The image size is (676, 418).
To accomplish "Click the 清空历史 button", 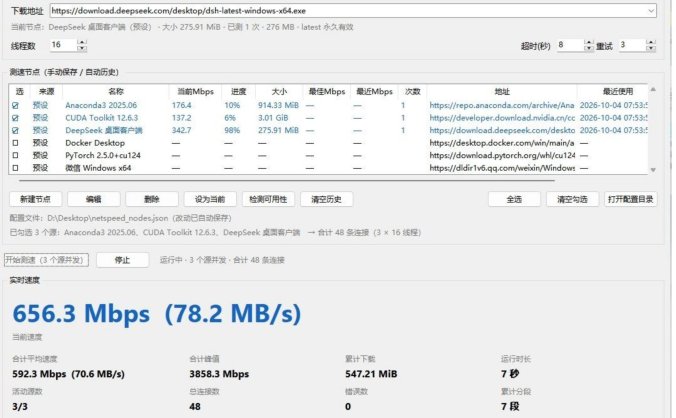I will click(x=326, y=199).
